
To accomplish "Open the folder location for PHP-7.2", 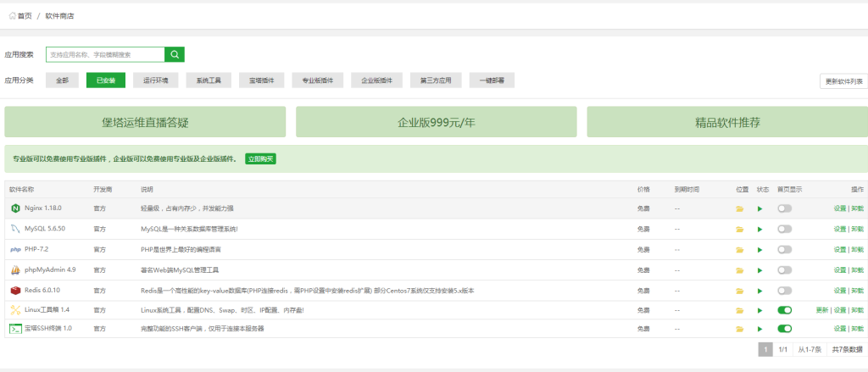I will pos(739,250).
